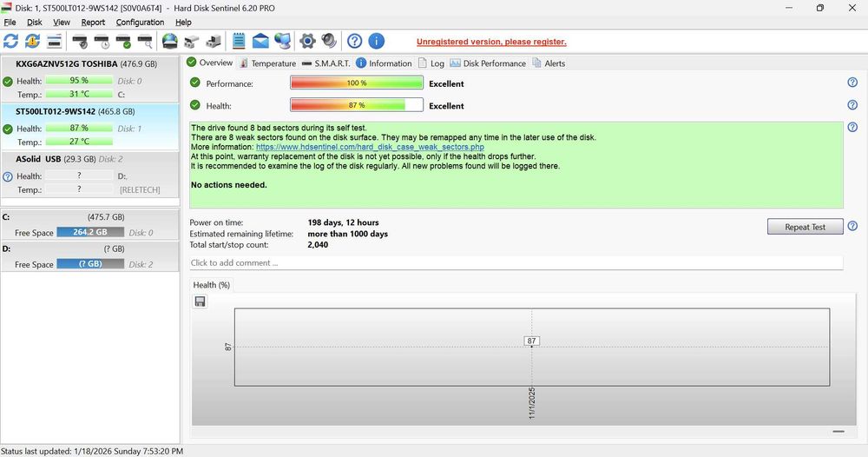Open the View menu
This screenshot has height=457, width=868.
click(62, 23)
